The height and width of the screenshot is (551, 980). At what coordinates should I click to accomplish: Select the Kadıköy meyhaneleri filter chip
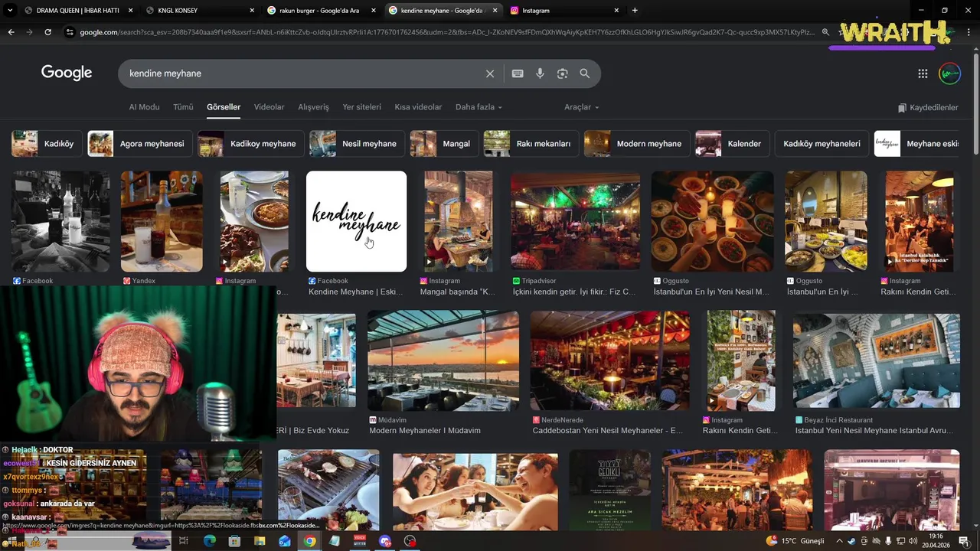click(821, 144)
